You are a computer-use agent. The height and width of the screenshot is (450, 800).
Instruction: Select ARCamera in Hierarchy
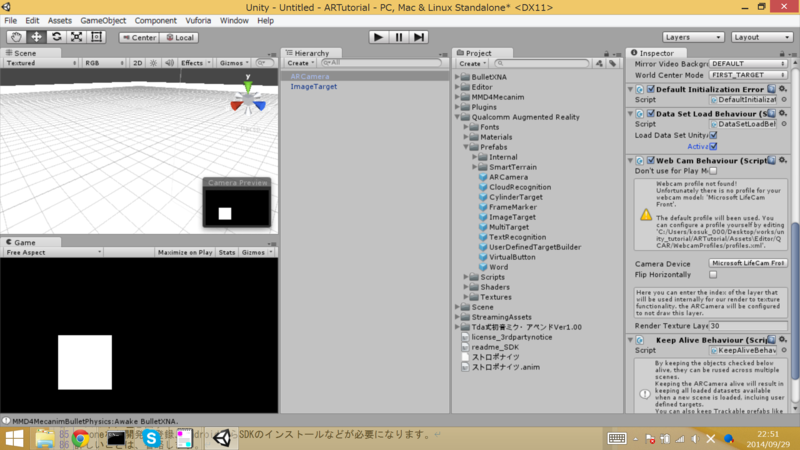310,77
